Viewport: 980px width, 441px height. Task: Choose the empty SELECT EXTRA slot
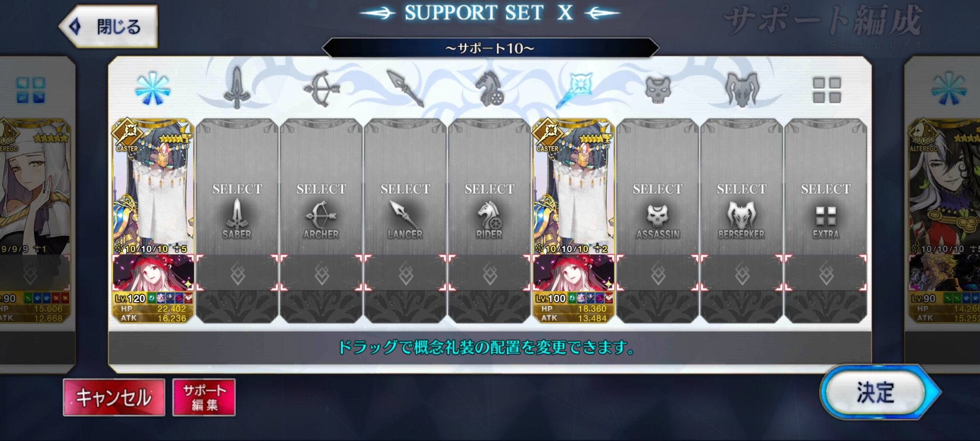pos(826,187)
